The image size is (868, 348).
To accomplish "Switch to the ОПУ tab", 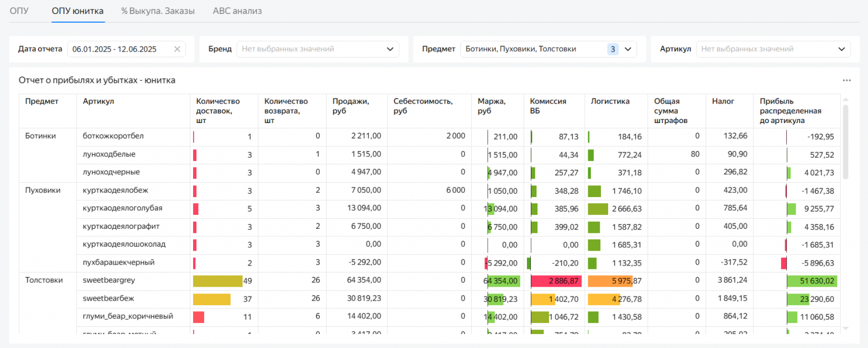I will (x=19, y=11).
